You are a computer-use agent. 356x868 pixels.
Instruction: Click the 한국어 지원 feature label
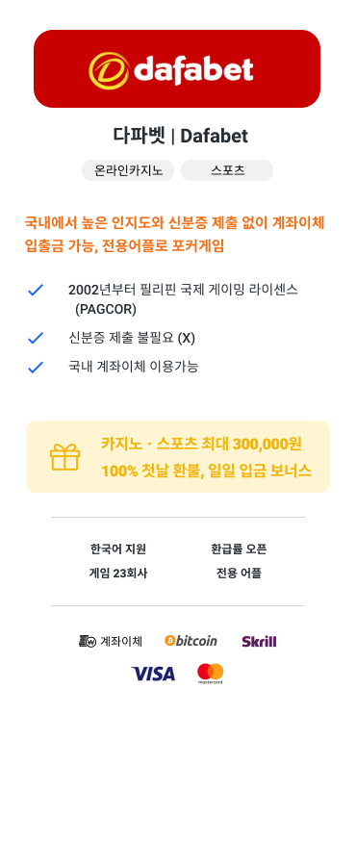tap(118, 549)
